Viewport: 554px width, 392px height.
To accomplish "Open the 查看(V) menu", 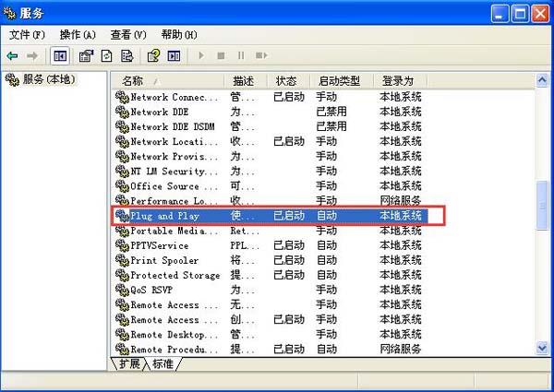I will pos(127,34).
